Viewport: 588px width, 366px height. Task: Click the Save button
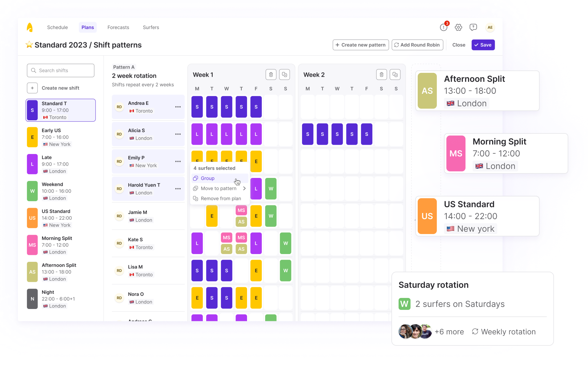click(483, 45)
